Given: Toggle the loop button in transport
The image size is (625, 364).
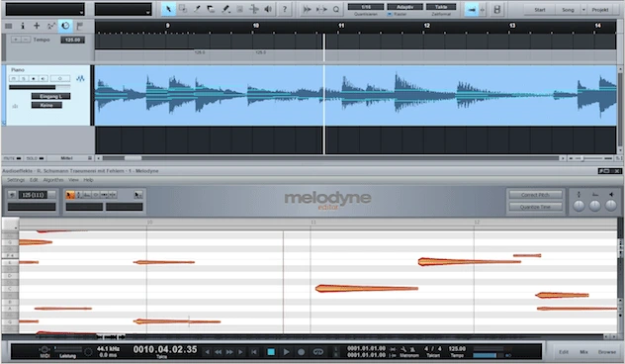Looking at the screenshot, I should (x=318, y=352).
